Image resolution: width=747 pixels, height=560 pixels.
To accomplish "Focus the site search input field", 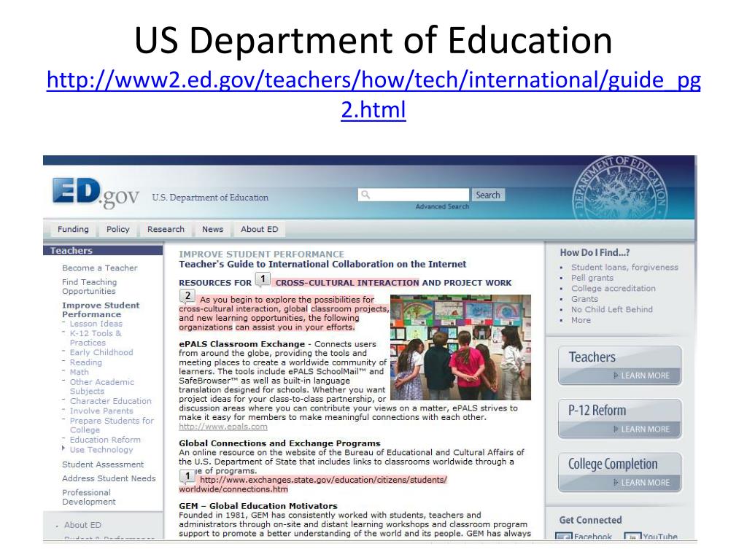I will [x=414, y=194].
